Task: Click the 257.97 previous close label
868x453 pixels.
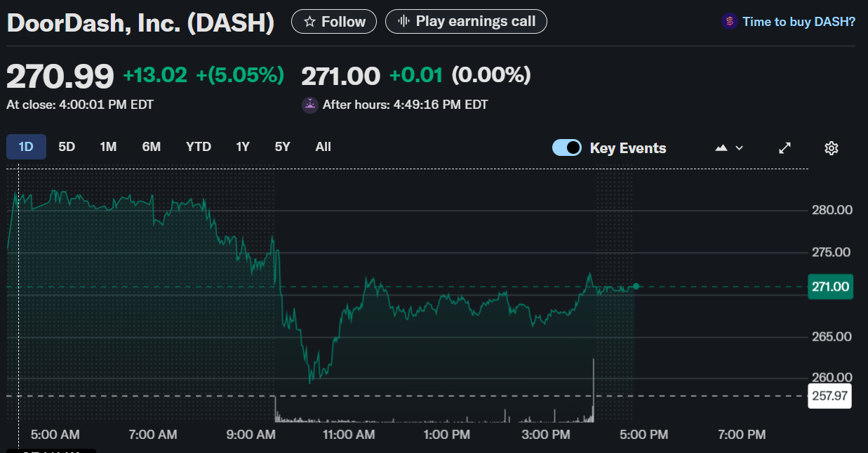Action: (x=830, y=396)
